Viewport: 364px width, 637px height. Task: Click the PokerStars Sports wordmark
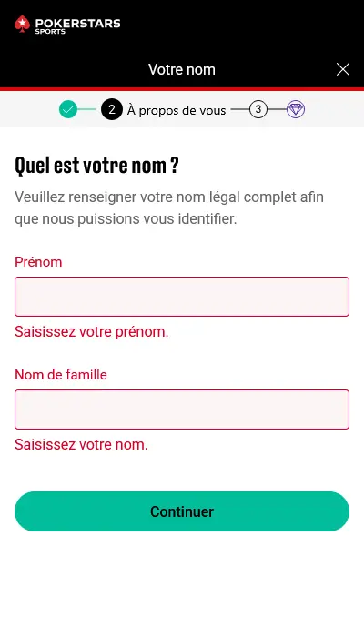(77, 25)
